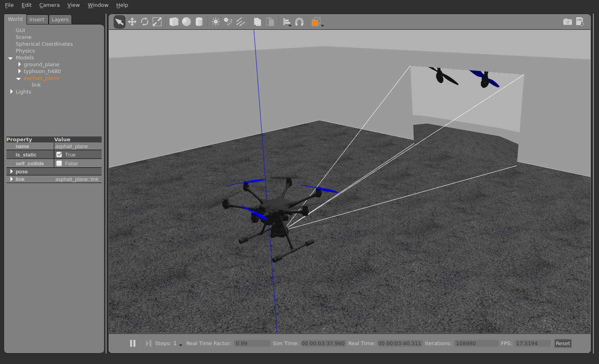Take a screenshot with the camera icon

[567, 21]
